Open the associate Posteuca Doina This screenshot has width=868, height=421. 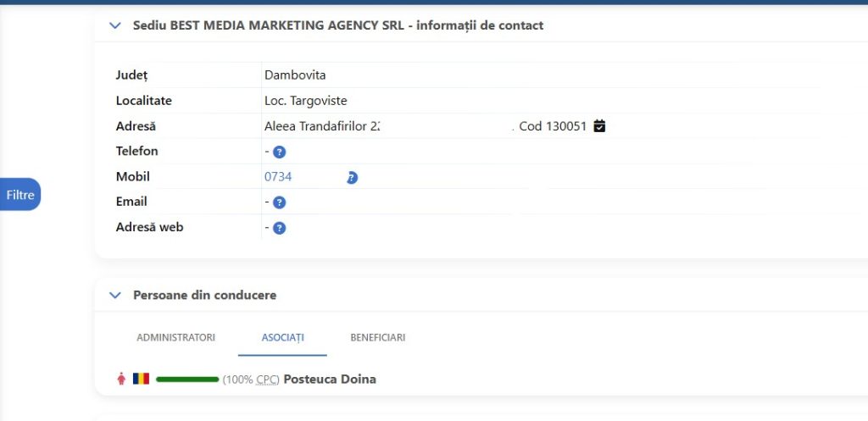pyautogui.click(x=329, y=379)
